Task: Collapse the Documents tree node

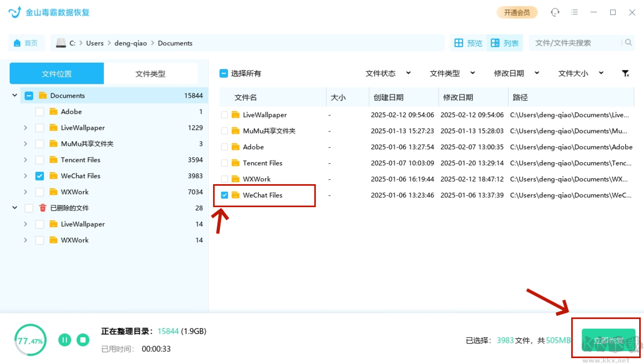Action: 14,96
